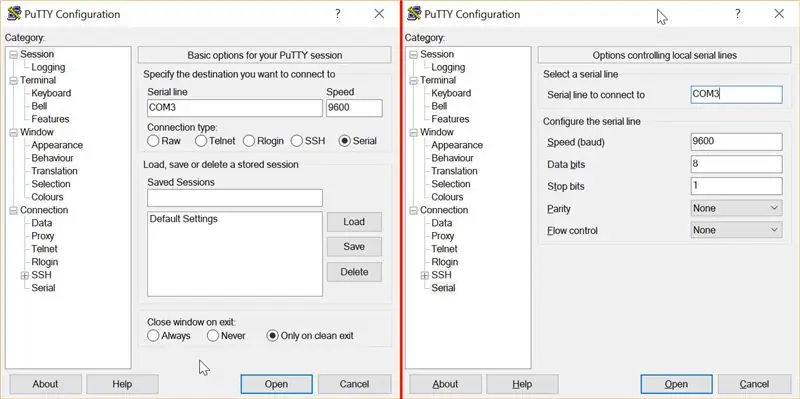Click PuTTY icon in right window title bar
The image size is (800, 399).
(414, 14)
